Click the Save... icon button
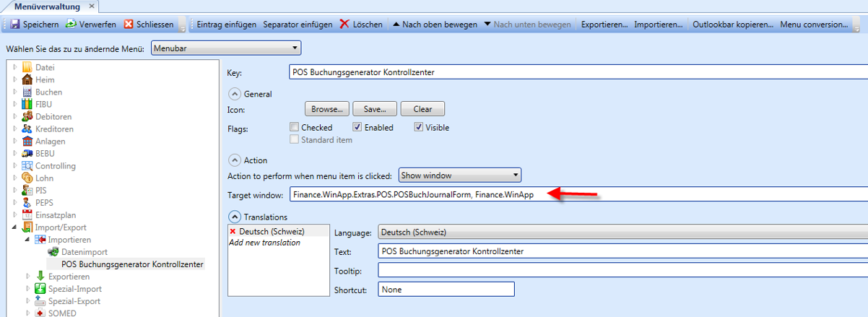The width and height of the screenshot is (868, 317). (376, 109)
